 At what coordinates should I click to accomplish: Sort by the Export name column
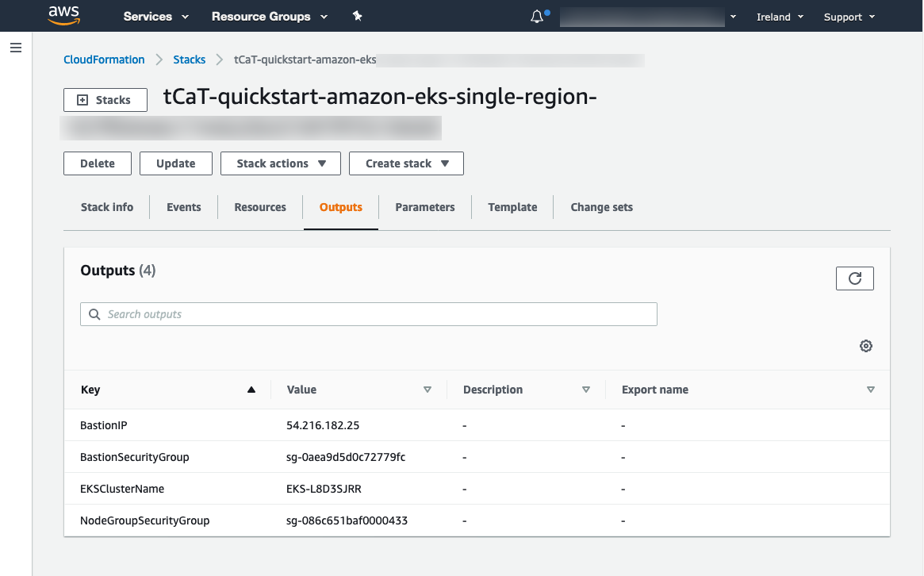coord(870,390)
